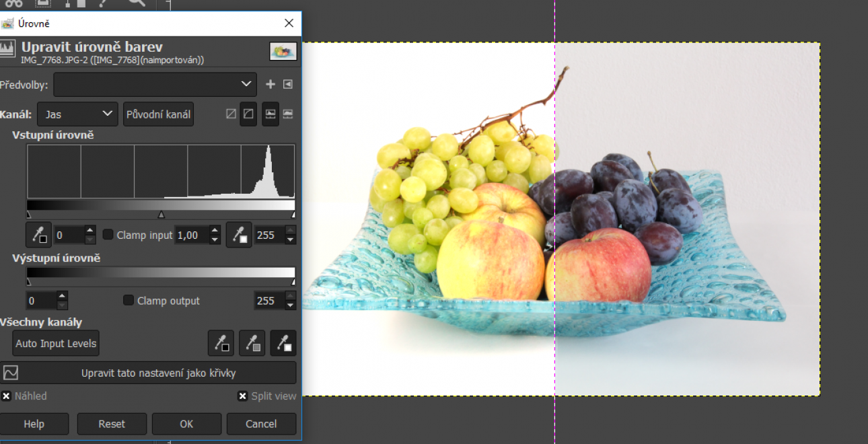Click the high input level field showing 255
Image resolution: width=868 pixels, height=444 pixels.
pyautogui.click(x=269, y=235)
